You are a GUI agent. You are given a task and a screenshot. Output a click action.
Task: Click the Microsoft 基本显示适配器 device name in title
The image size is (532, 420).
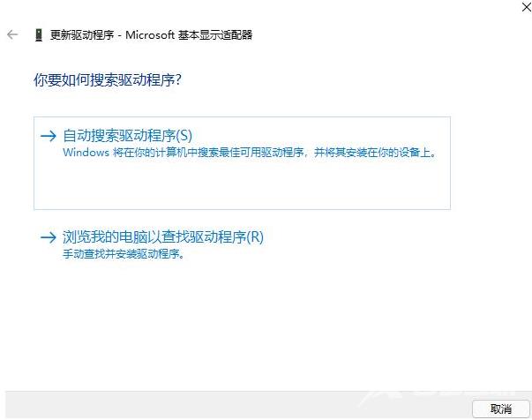click(x=190, y=35)
